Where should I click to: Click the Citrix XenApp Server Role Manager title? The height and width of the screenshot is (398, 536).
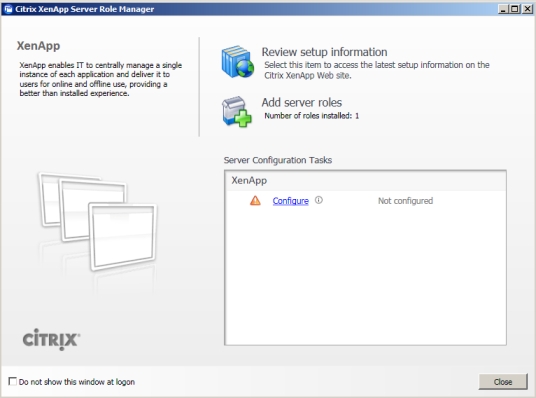pos(84,9)
